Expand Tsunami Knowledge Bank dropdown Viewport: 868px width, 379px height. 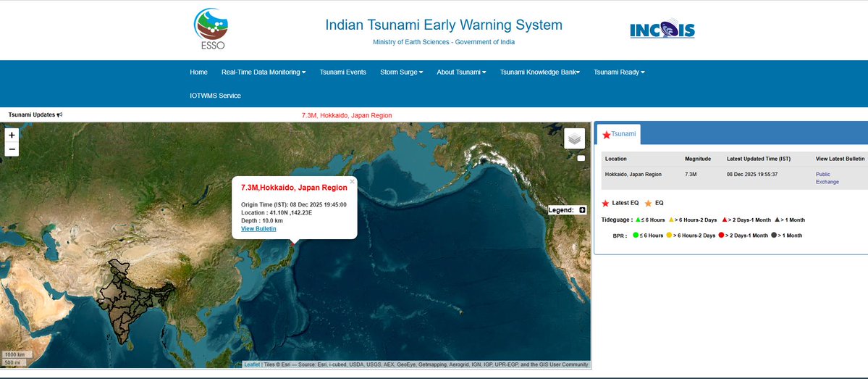(x=540, y=72)
